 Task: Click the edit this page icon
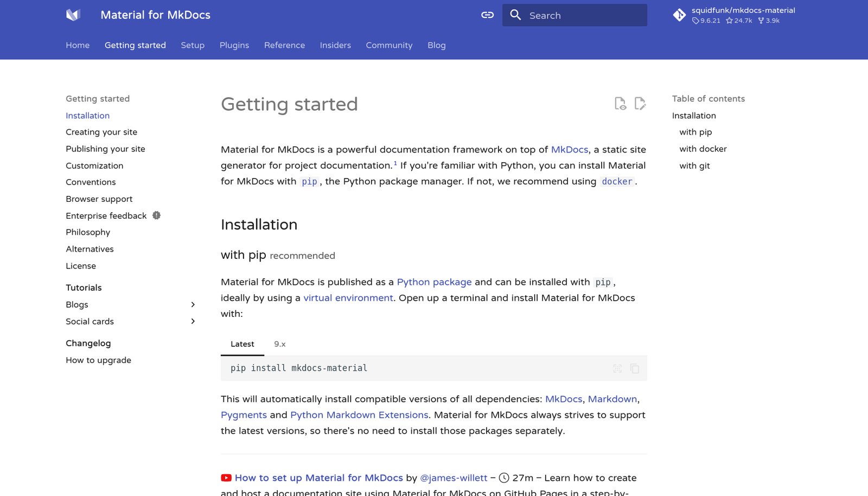tap(640, 104)
